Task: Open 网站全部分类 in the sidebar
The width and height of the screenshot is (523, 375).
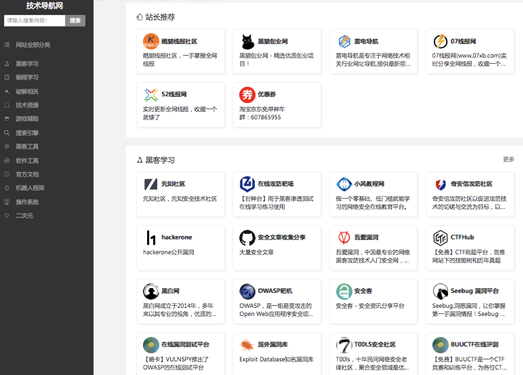Action: (33, 45)
